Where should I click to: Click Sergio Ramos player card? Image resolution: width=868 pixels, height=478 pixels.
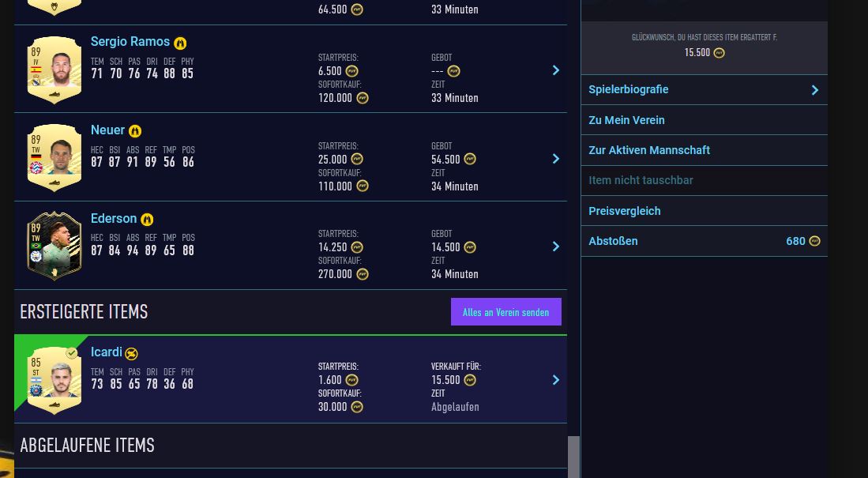pyautogui.click(x=54, y=70)
